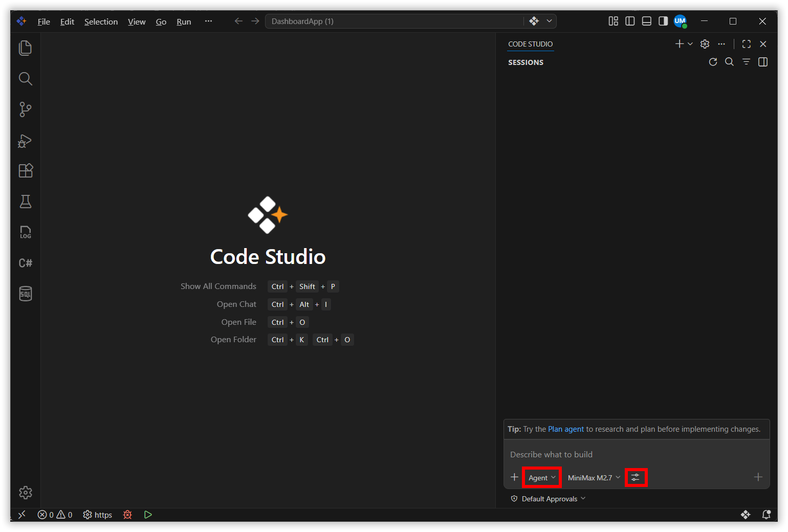Viewport: 788px width, 532px height.
Task: Go forward with the right arrow
Action: [x=255, y=21]
